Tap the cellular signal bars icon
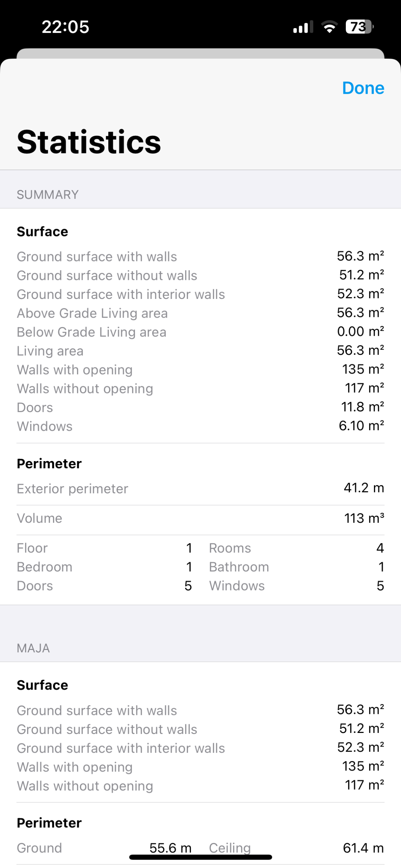The image size is (401, 868). tap(303, 27)
